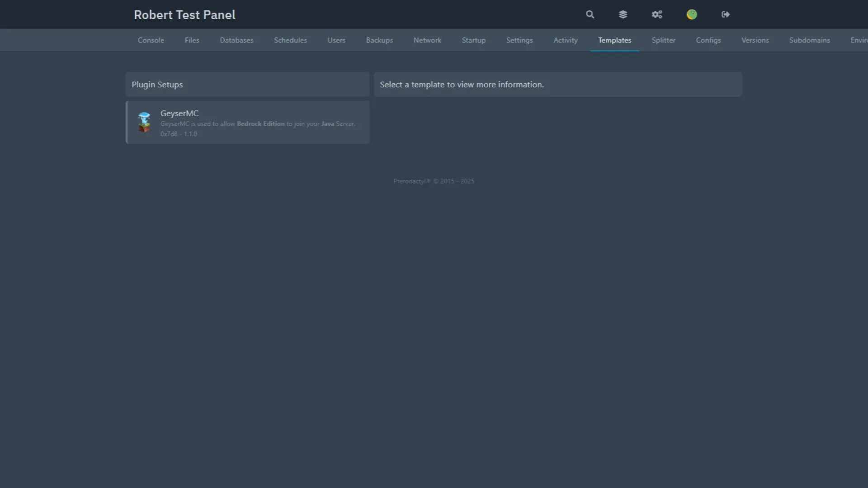Go to the Activity tab
The width and height of the screenshot is (868, 488).
tap(565, 40)
